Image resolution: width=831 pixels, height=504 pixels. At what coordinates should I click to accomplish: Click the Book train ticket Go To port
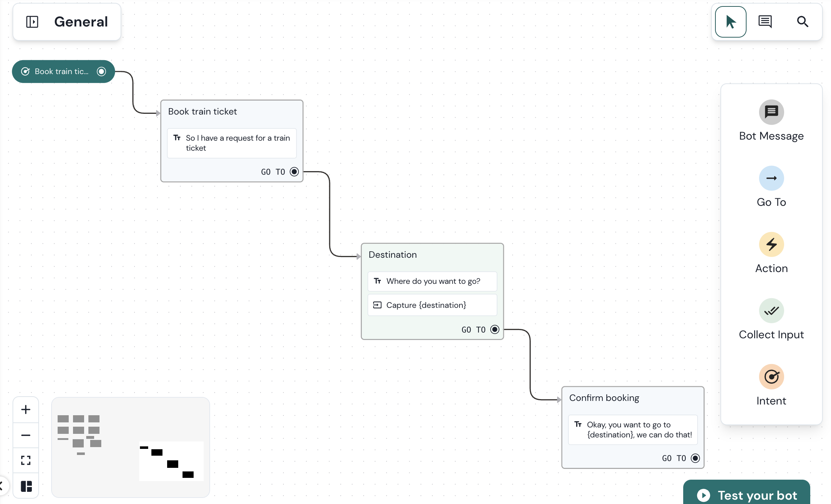tap(294, 172)
